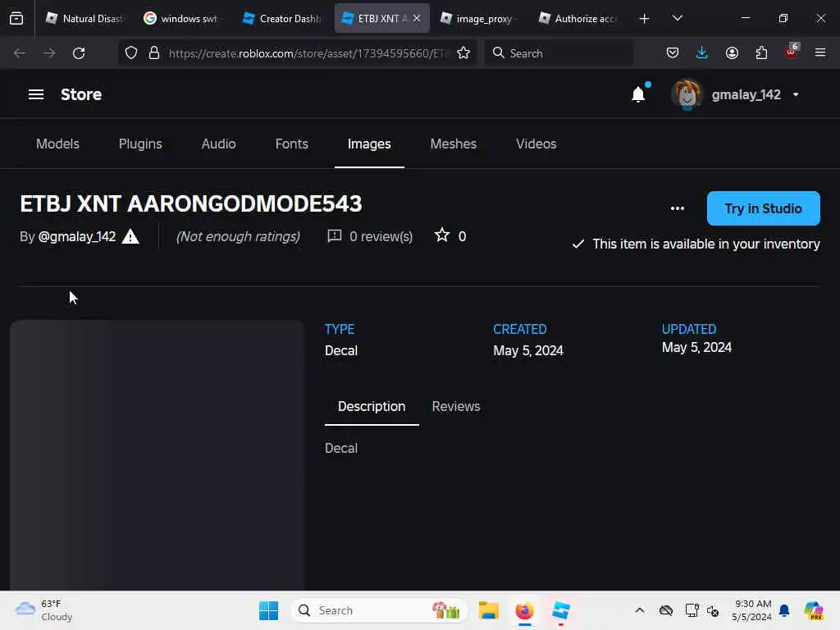Open the Reviews tab

pos(456,407)
